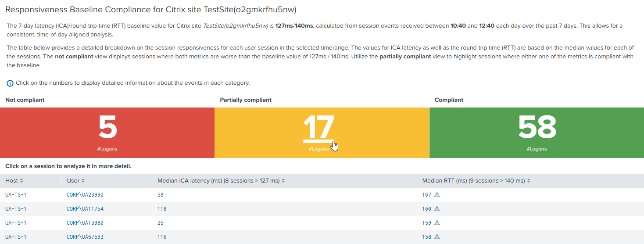Sort table by Host column
Screen dimensions: 644x244
tap(14, 181)
